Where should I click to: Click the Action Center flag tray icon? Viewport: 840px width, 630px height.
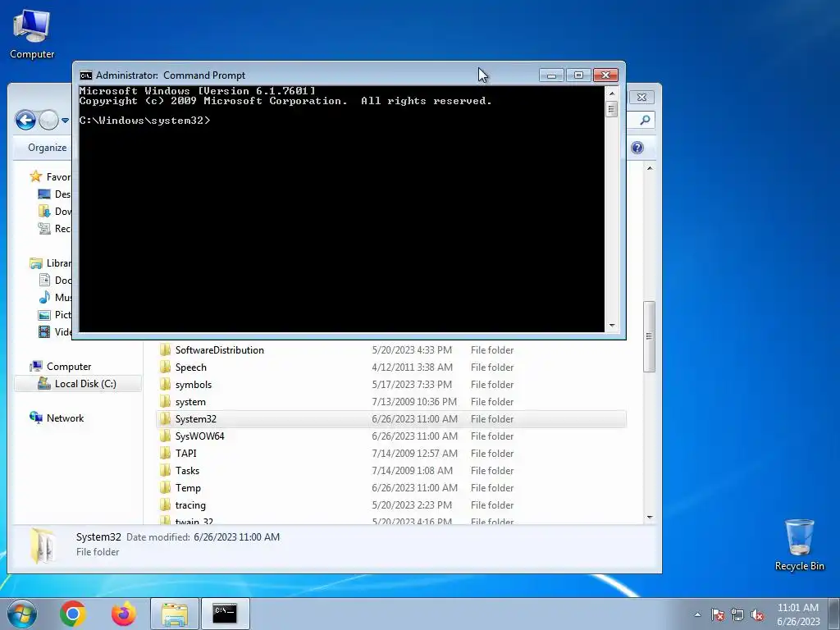pyautogui.click(x=717, y=615)
